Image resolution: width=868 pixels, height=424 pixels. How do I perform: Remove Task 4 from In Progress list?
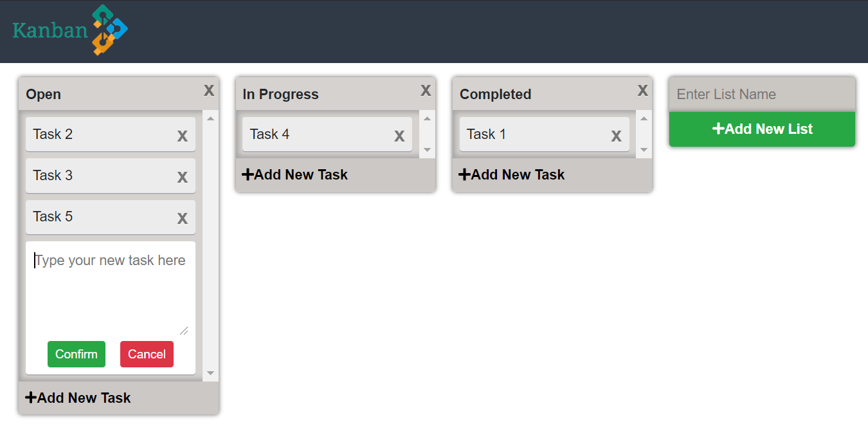pyautogui.click(x=399, y=136)
